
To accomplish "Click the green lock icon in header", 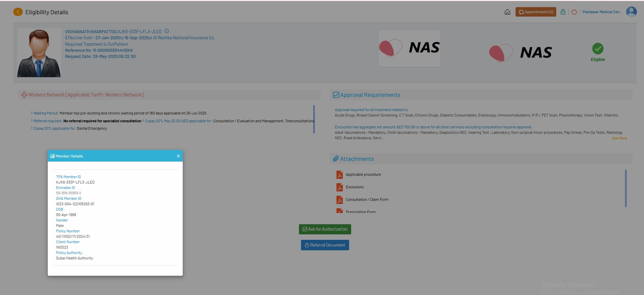I will (x=563, y=12).
